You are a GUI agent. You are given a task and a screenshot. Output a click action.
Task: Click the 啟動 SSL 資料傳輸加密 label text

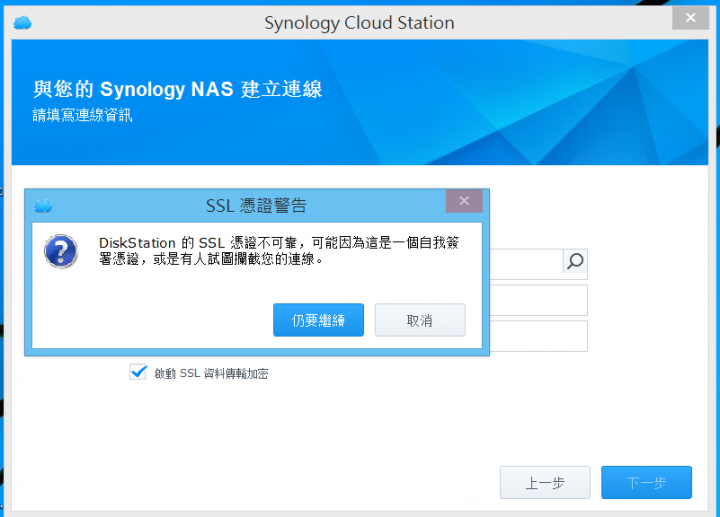[x=211, y=373]
